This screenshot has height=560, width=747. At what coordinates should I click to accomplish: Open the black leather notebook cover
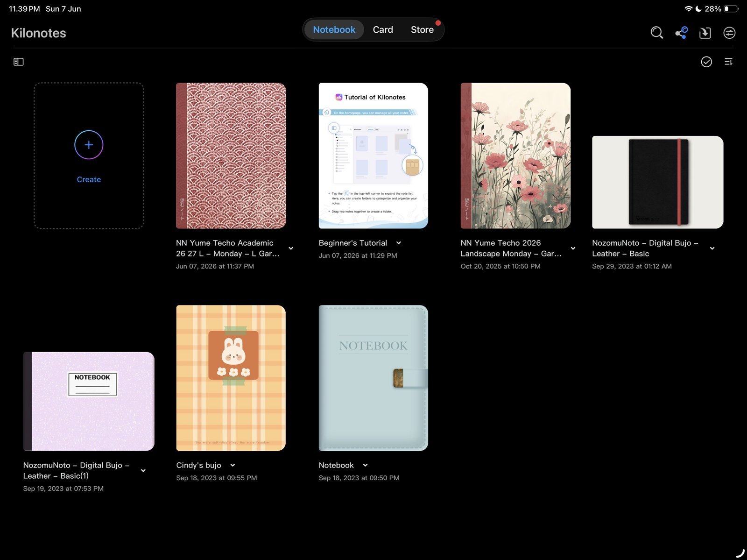pyautogui.click(x=658, y=182)
